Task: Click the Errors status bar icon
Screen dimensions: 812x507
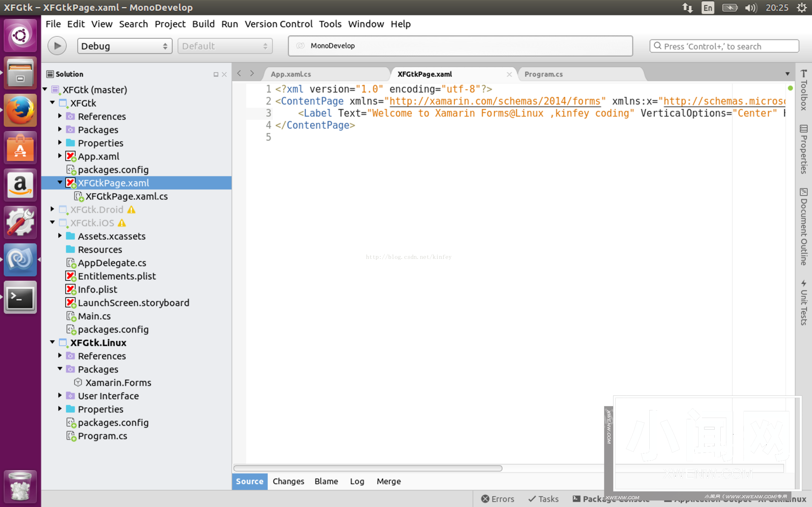Action: point(497,498)
